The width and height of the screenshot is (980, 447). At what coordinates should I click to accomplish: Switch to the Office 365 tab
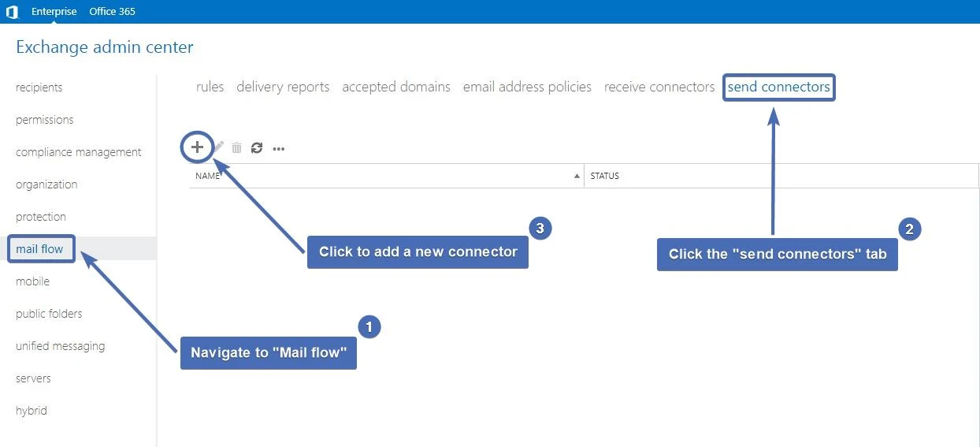click(112, 12)
